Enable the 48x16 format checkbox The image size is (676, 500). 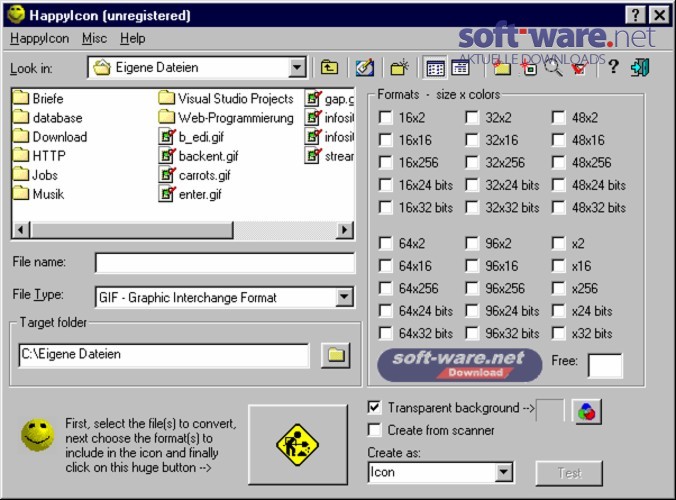click(x=558, y=140)
